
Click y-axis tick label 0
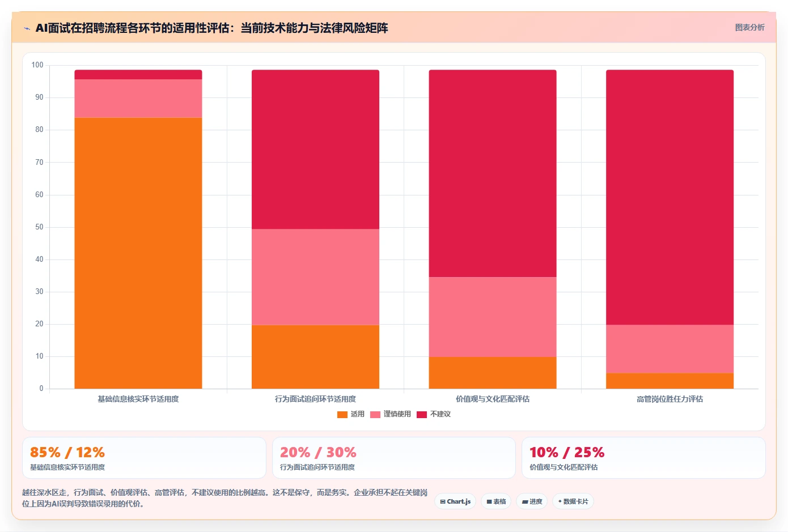coord(41,389)
